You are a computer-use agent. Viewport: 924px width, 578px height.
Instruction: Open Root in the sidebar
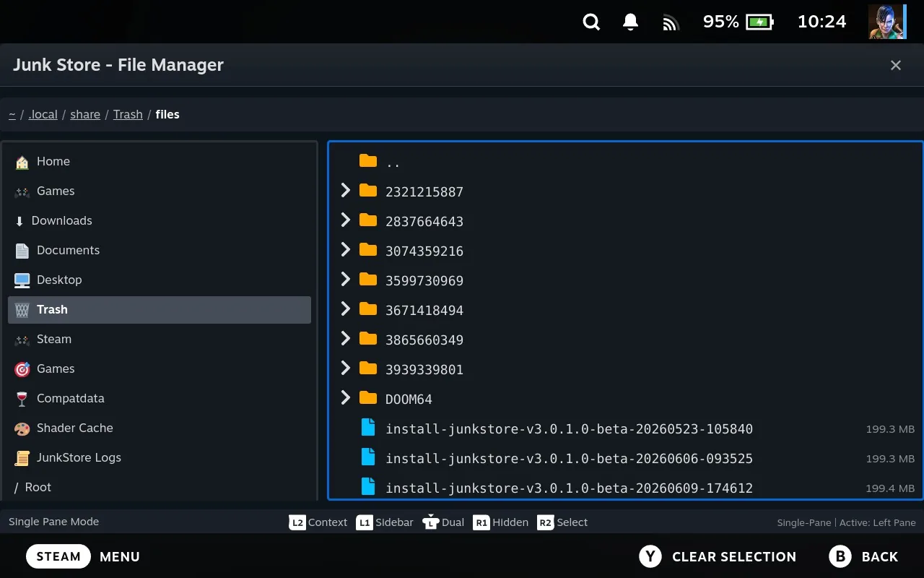pyautogui.click(x=160, y=488)
